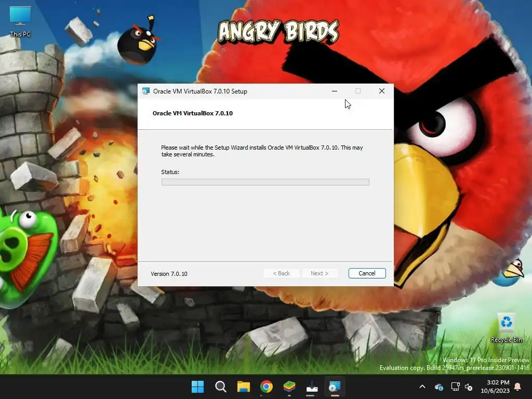The height and width of the screenshot is (399, 532).
Task: Show hidden system tray icons
Action: [x=422, y=387]
